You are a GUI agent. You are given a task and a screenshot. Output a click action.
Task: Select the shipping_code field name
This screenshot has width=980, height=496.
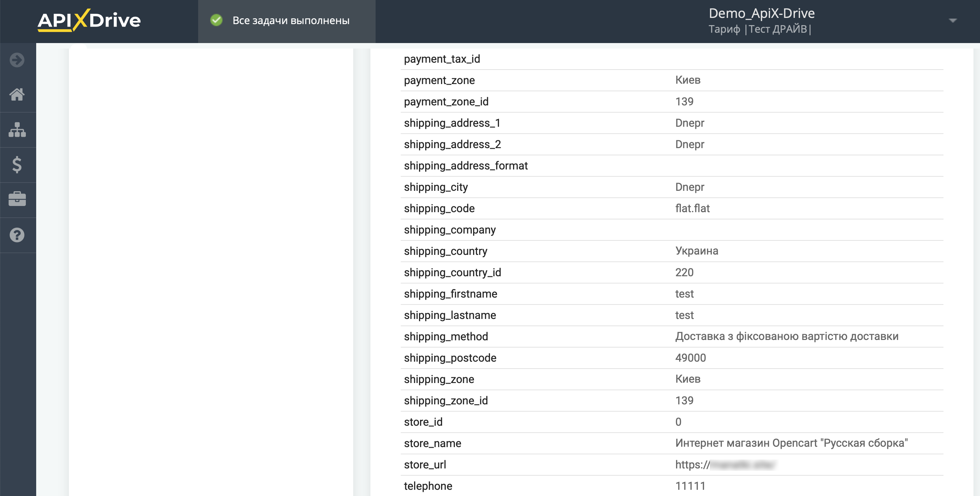[x=439, y=208]
